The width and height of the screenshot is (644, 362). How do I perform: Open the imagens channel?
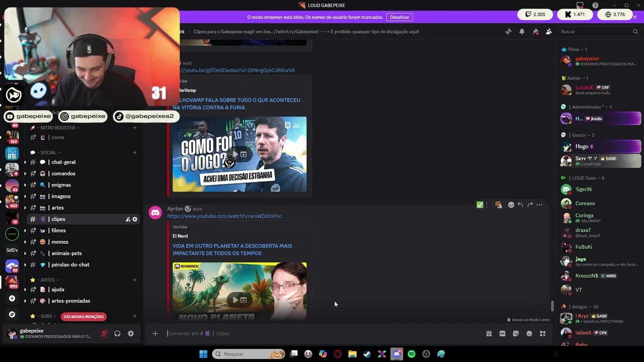(83, 196)
